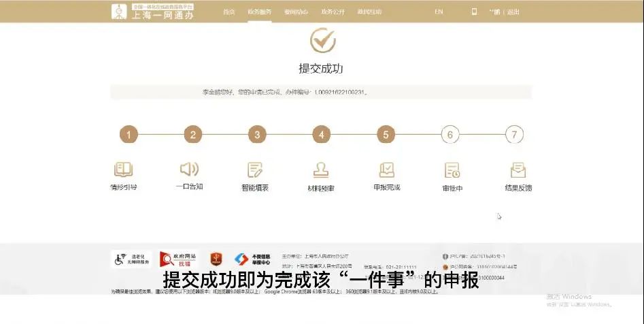Viewport: 644px width, 324px height.
Task: Click the 退出 logout link
Action: [x=513, y=12]
